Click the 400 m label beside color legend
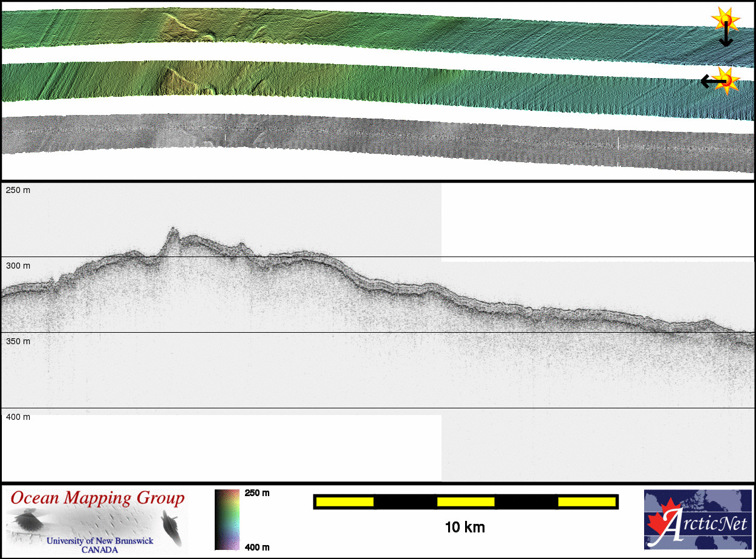Viewport: 756px width, 559px height. pyautogui.click(x=256, y=548)
